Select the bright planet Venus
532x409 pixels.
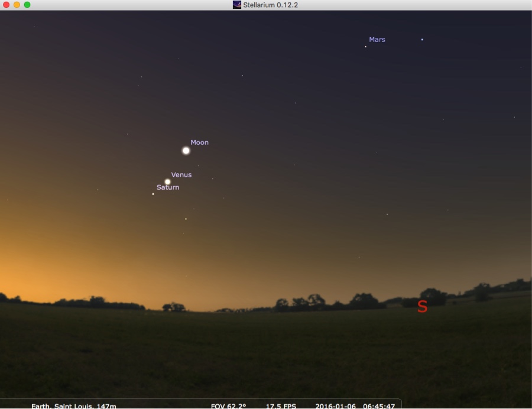[167, 182]
